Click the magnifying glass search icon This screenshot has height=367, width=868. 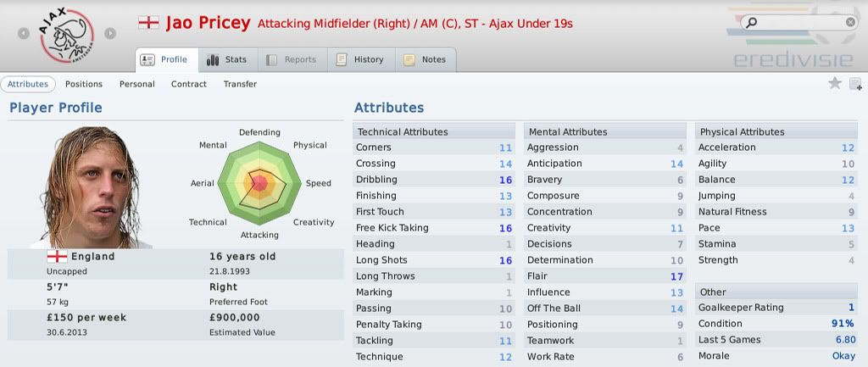[751, 23]
